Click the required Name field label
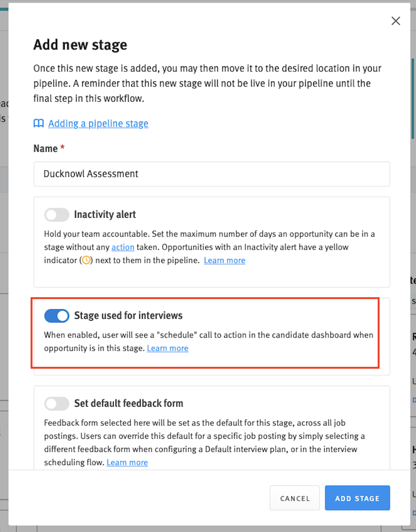Viewport: 416px width, 532px height. point(46,149)
